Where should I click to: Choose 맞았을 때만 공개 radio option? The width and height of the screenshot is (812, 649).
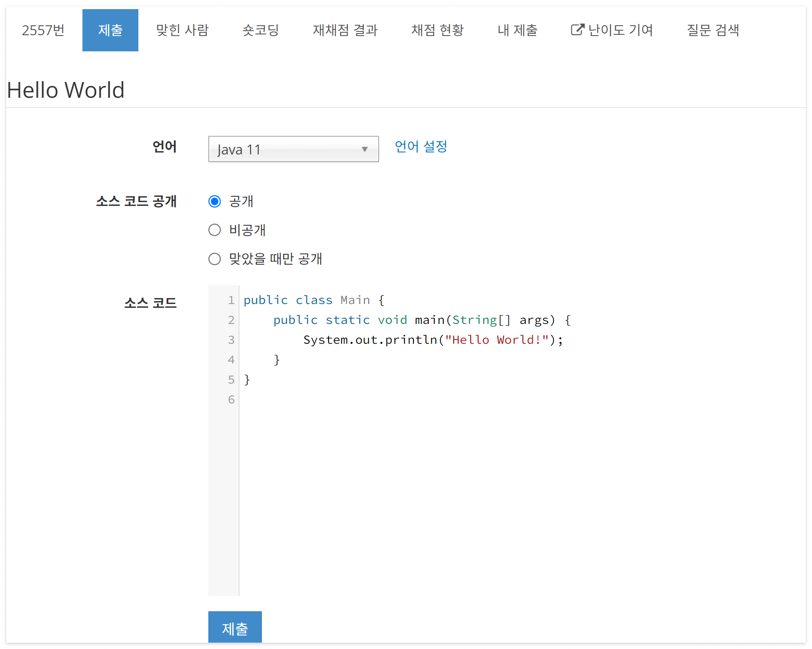[x=215, y=259]
